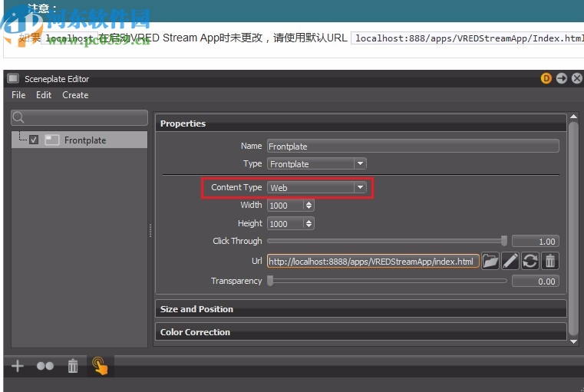Click the Url delete trash icon
The image size is (584, 392).
(x=549, y=261)
